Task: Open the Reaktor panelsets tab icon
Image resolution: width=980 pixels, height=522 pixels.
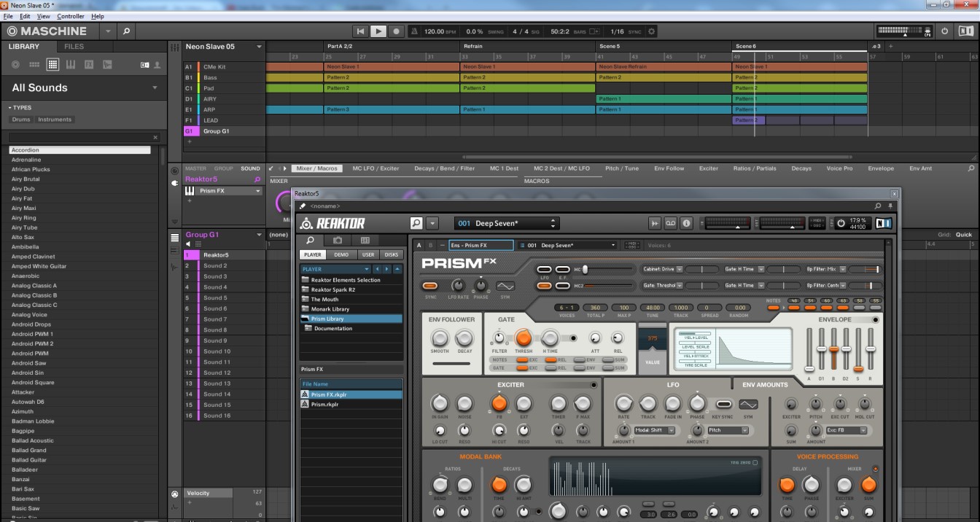Action: coord(365,240)
